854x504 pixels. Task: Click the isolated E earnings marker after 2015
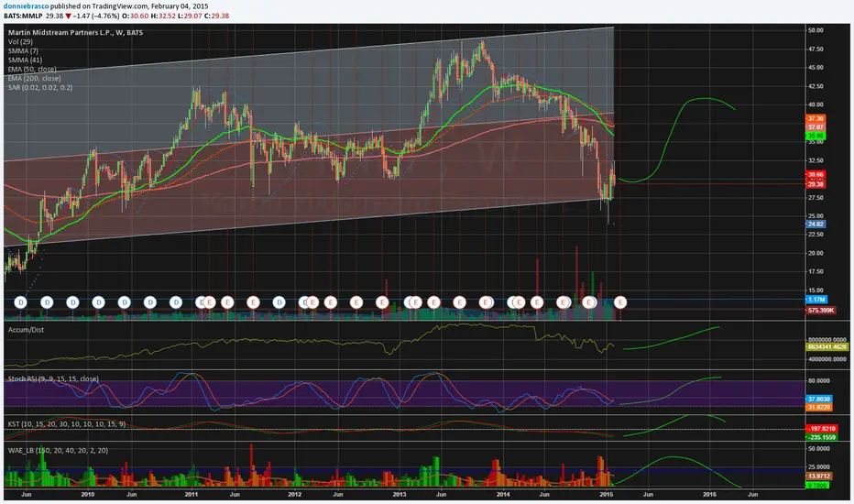point(620,302)
